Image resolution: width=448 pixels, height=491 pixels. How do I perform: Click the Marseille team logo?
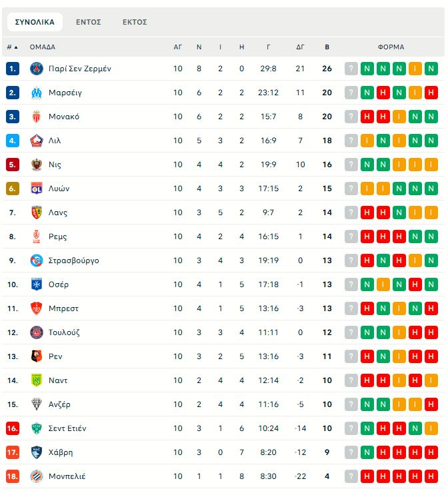pyautogui.click(x=36, y=93)
